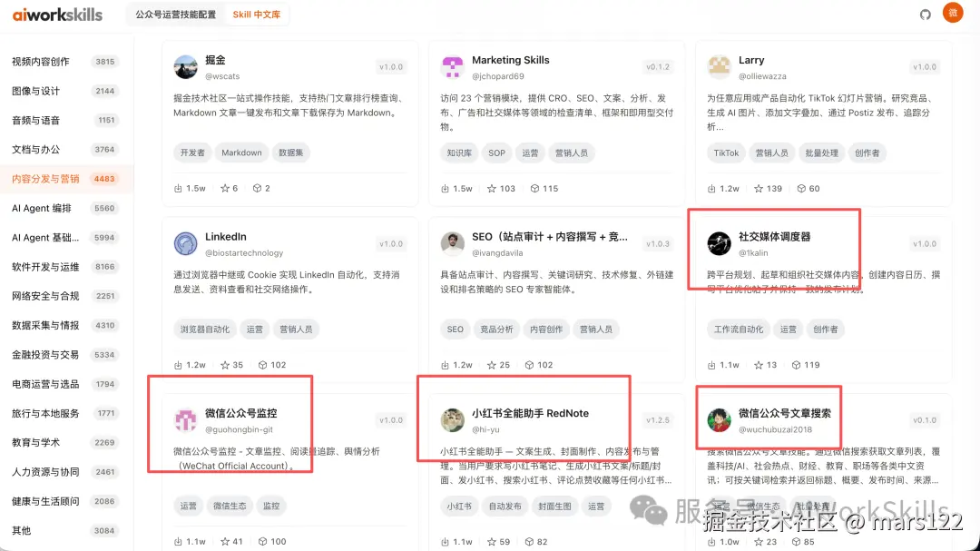This screenshot has height=551, width=980.
Task: Switch to 公众号运营技能配置 tab
Action: [x=176, y=15]
